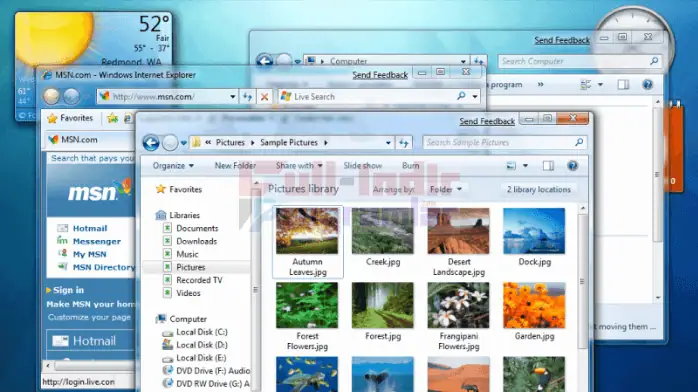Open recent pages dropdown in Sample Pictures window

[183, 143]
